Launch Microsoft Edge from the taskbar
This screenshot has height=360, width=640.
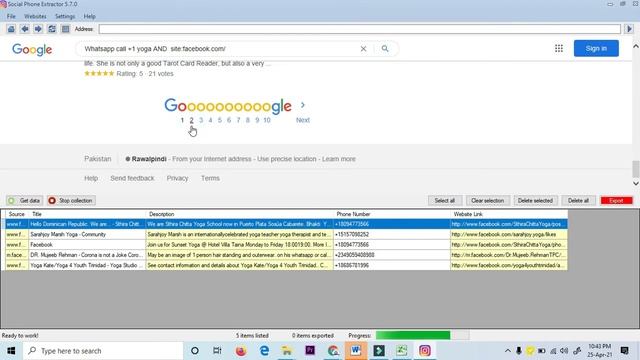[x=264, y=351]
